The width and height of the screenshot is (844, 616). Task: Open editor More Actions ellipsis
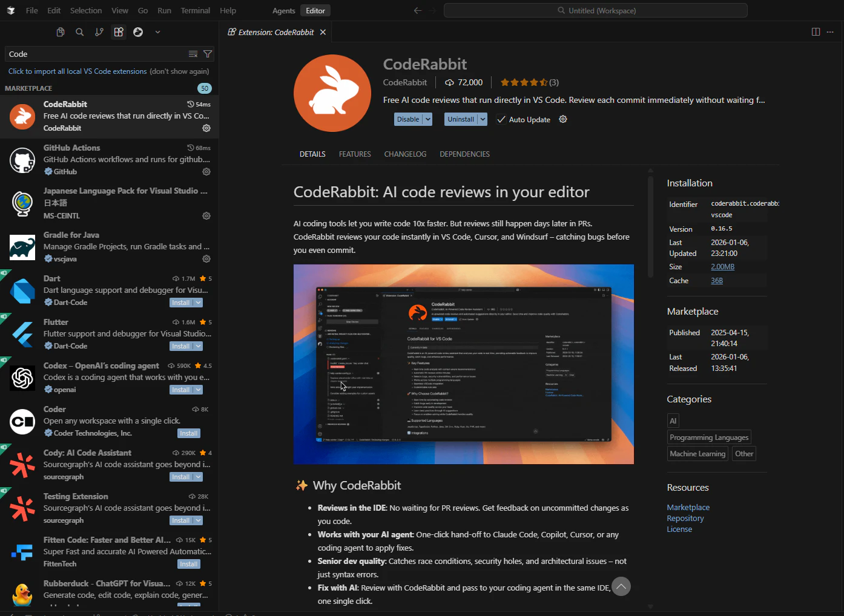[x=831, y=32]
